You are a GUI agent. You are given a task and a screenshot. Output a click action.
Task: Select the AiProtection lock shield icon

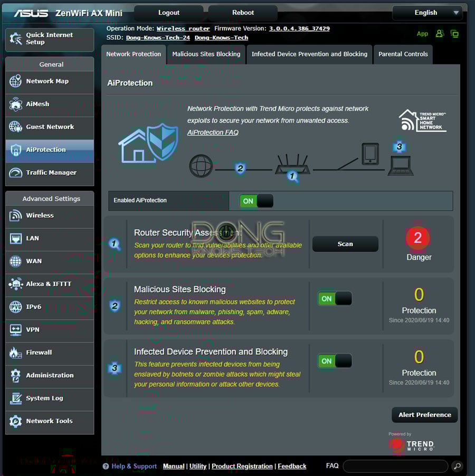coord(15,150)
